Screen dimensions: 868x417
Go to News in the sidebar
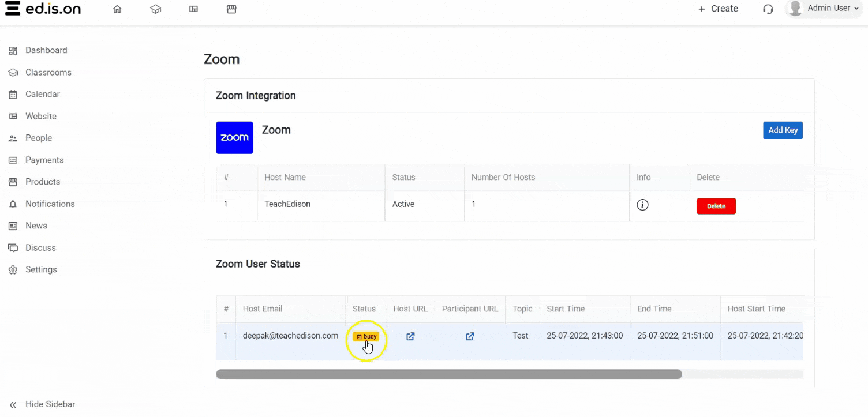[36, 226]
